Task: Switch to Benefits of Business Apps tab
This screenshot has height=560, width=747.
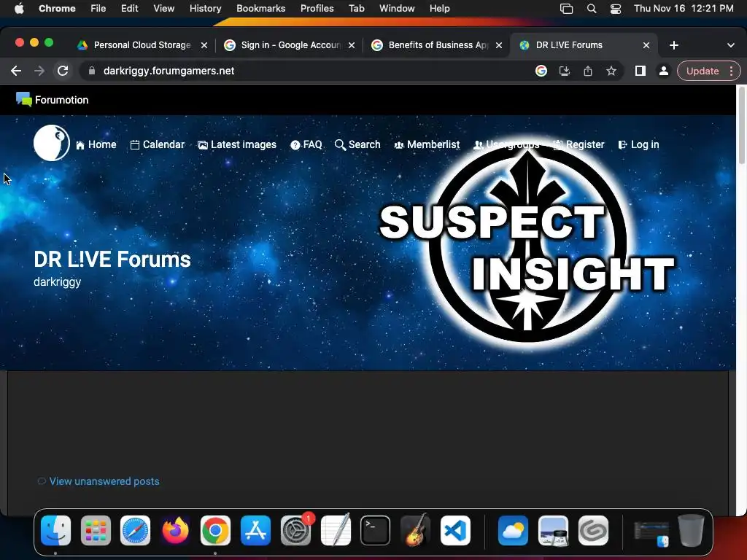Action: click(x=438, y=45)
